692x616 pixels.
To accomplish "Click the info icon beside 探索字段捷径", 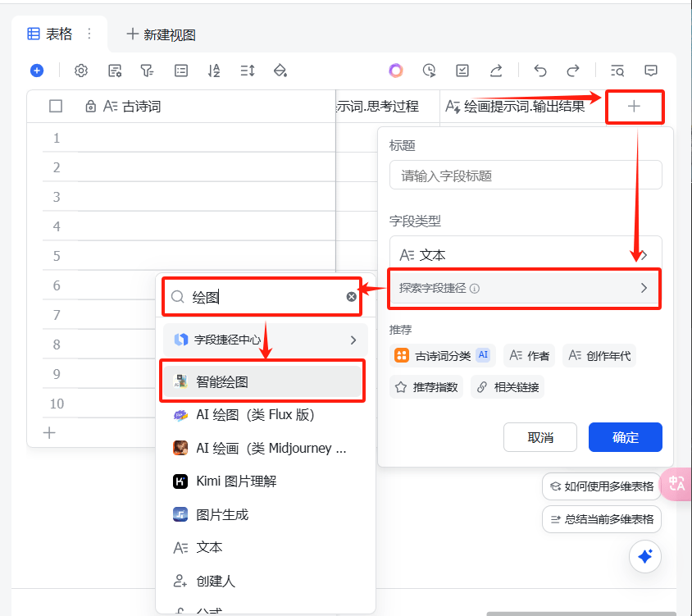I will 475,289.
